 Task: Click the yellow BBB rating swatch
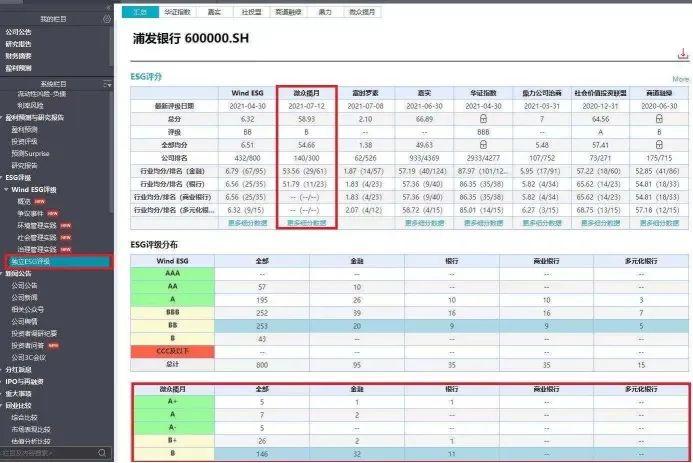(x=172, y=312)
